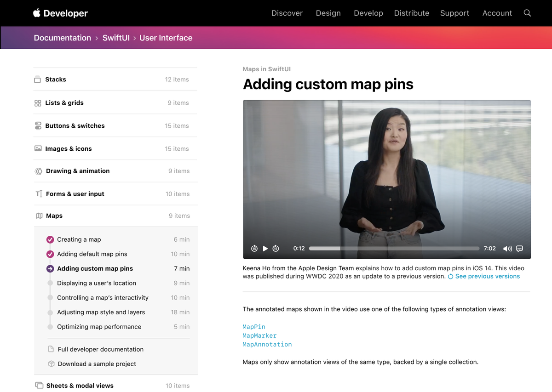Open the Distribute menu
552x392 pixels.
(x=412, y=13)
